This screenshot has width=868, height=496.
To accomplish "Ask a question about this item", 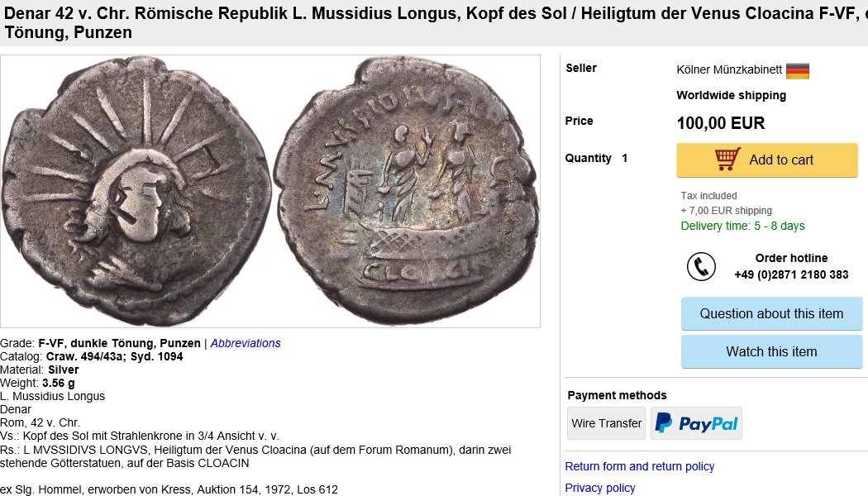I will pos(771,314).
